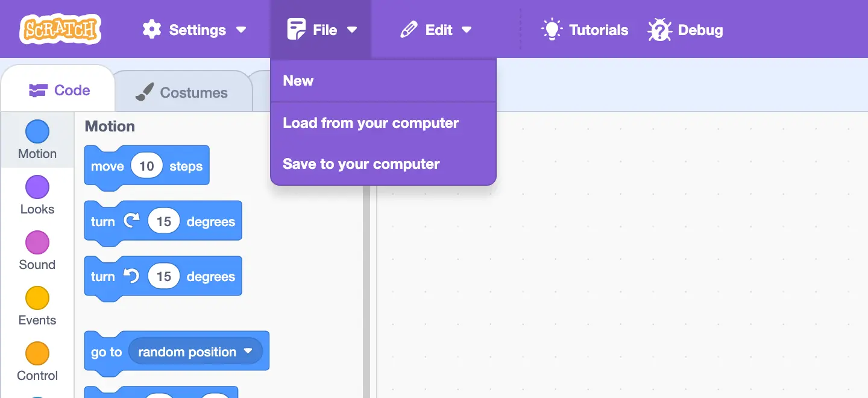Open the random position dropdown
Viewport: 868px width, 398px height.
coord(195,352)
